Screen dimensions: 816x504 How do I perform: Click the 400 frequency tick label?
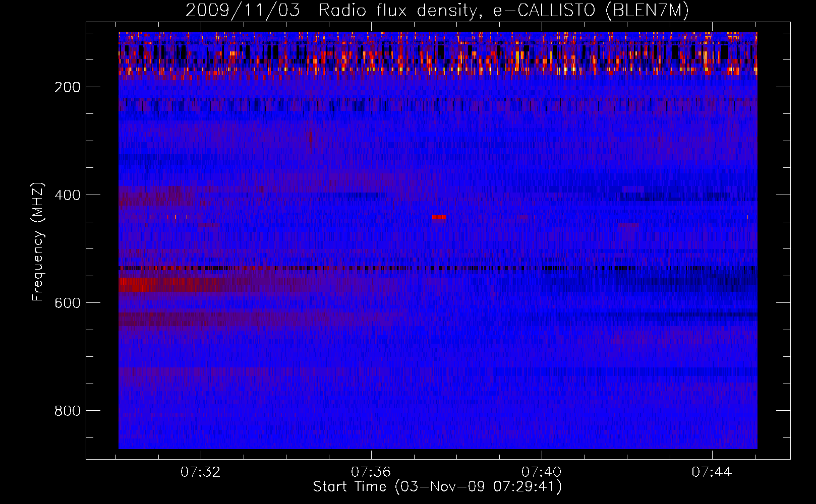click(68, 195)
